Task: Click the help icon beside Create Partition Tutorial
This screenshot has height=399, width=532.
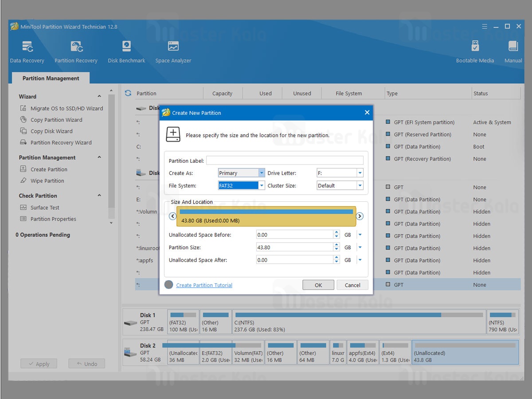Action: tap(168, 285)
